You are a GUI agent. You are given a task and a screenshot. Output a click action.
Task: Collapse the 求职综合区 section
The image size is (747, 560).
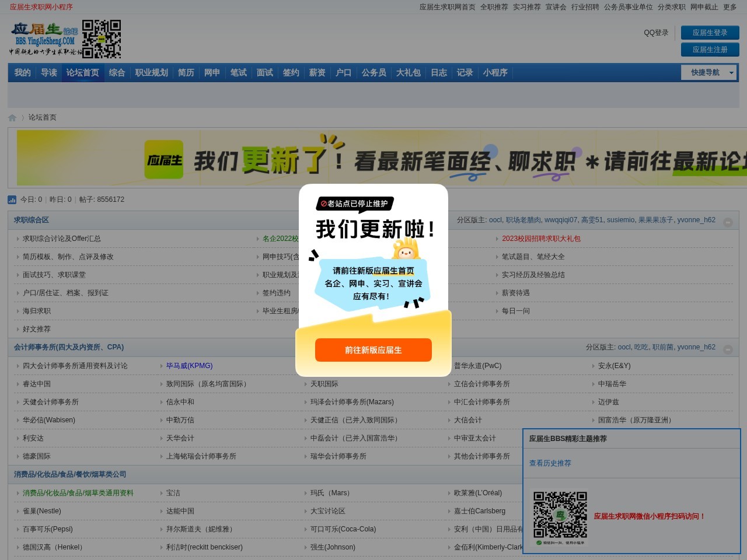(x=728, y=222)
